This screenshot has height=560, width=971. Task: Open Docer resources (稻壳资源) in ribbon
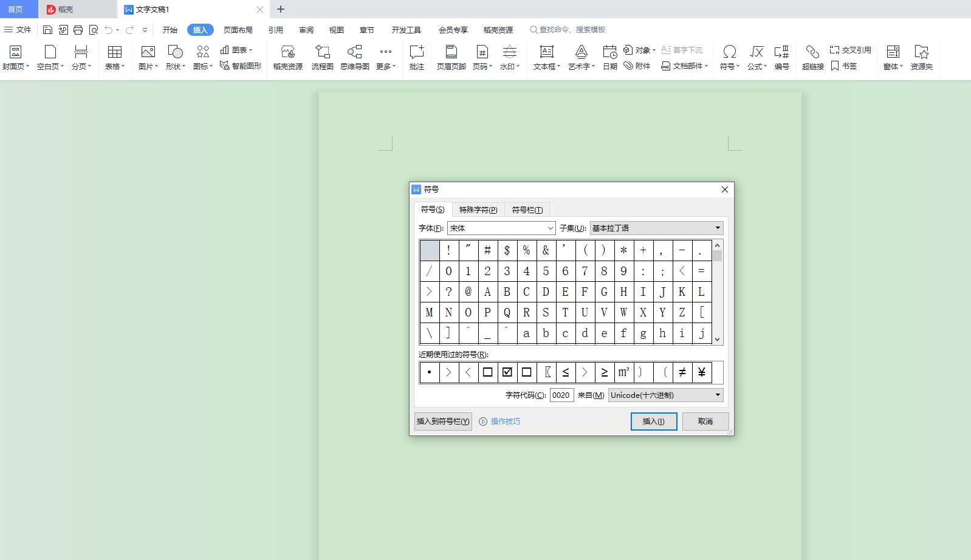pos(288,58)
